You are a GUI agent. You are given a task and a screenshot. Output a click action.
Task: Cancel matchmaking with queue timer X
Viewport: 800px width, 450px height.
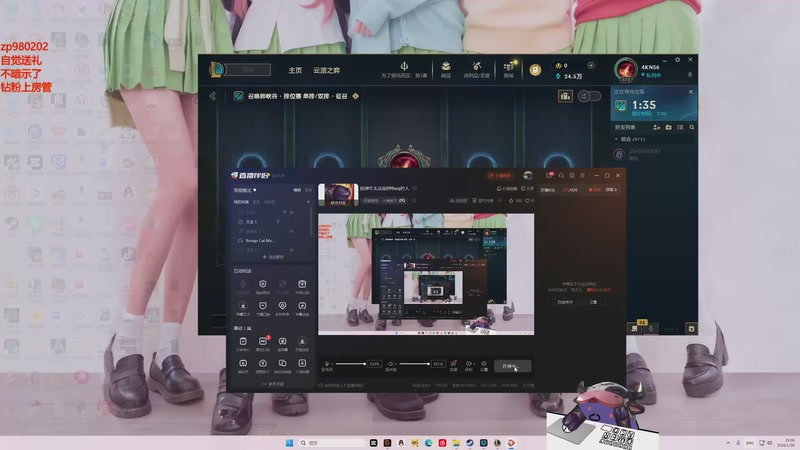691,92
